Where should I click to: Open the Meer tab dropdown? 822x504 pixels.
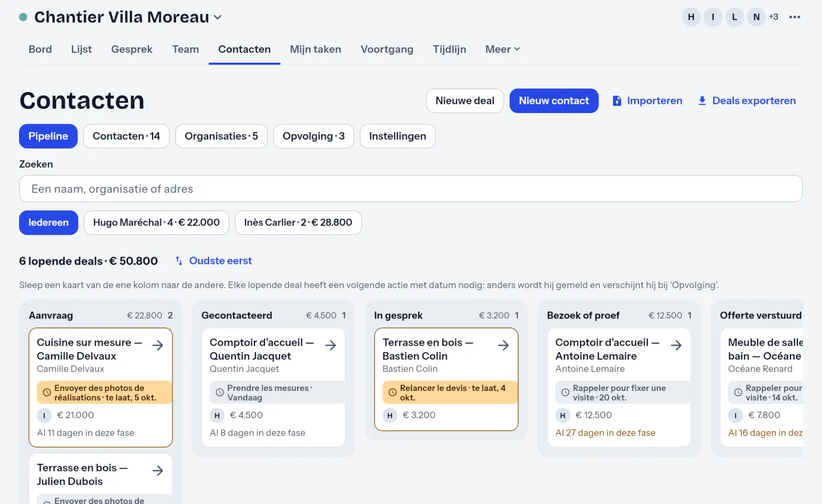click(502, 49)
